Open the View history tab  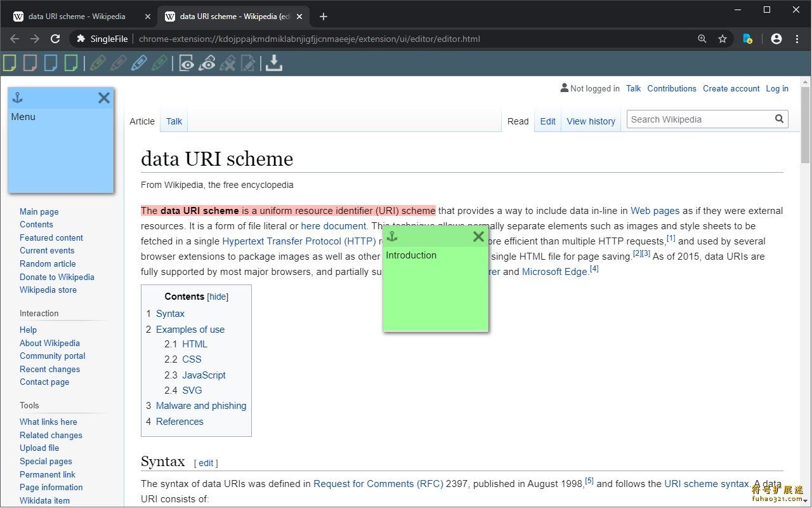pos(591,121)
